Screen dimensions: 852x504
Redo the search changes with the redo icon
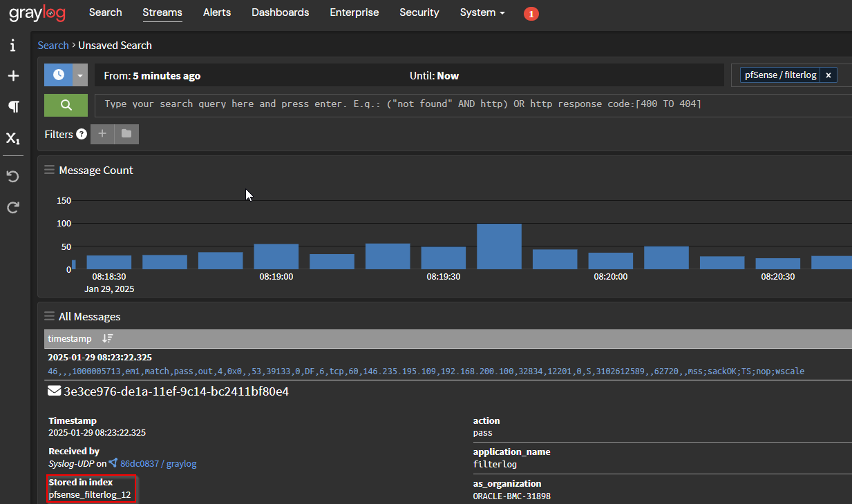click(x=13, y=207)
